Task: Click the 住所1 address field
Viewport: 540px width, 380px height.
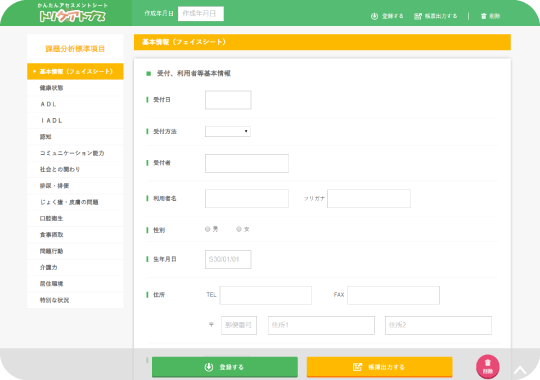Action: (321, 325)
